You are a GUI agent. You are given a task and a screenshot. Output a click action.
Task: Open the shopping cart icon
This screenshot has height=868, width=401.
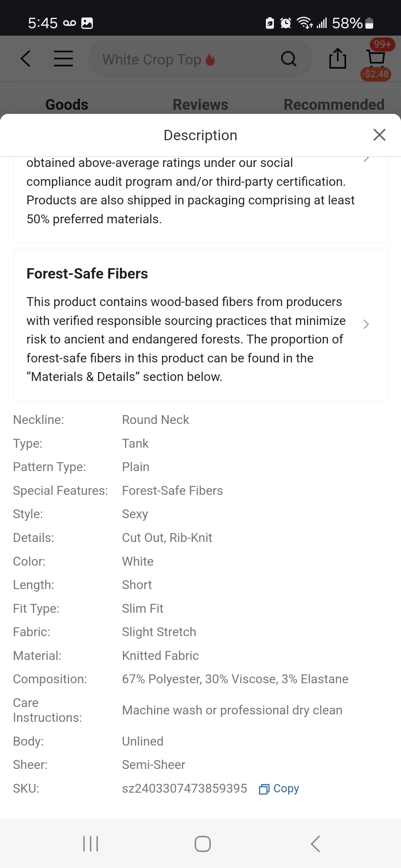376,58
